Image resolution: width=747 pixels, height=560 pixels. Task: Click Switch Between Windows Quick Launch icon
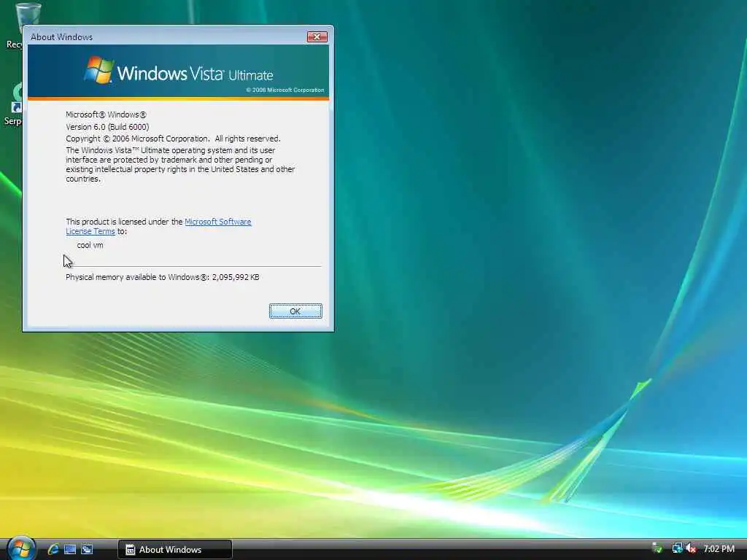pyautogui.click(x=87, y=549)
